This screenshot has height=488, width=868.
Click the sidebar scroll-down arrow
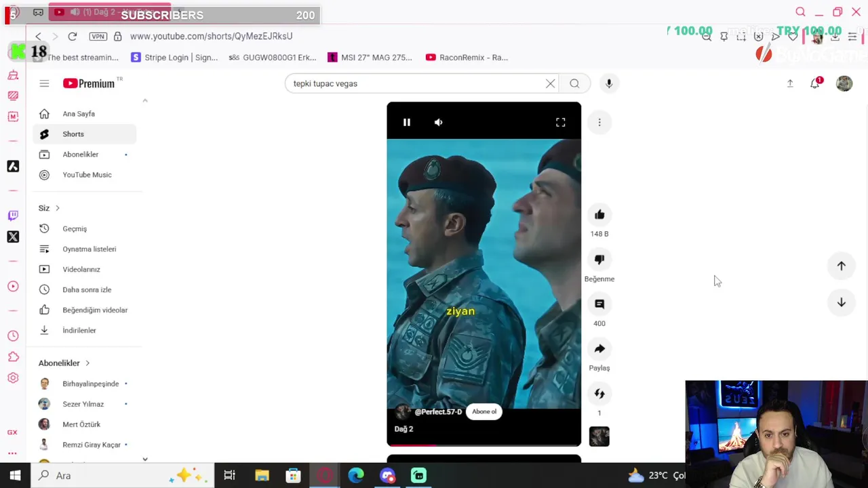coord(144,460)
